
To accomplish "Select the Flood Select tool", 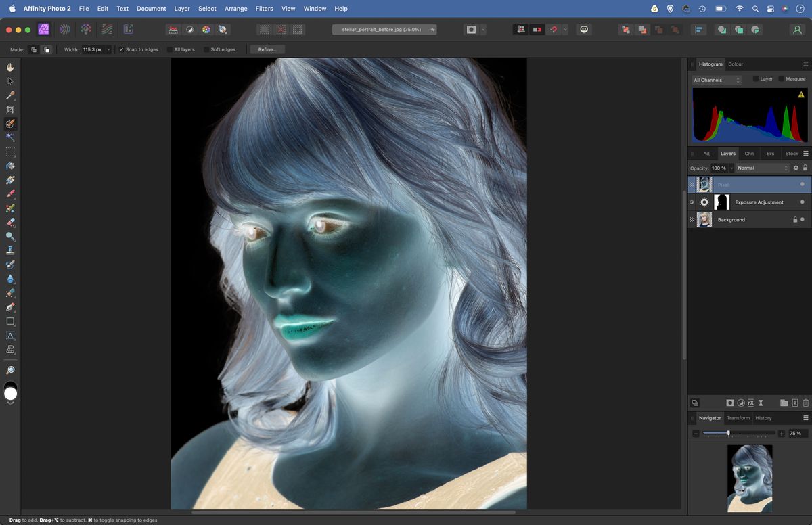I will click(9, 137).
